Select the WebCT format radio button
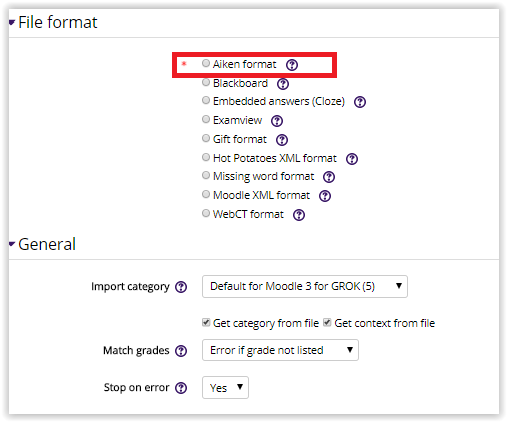This screenshot has height=422, width=507. 206,213
